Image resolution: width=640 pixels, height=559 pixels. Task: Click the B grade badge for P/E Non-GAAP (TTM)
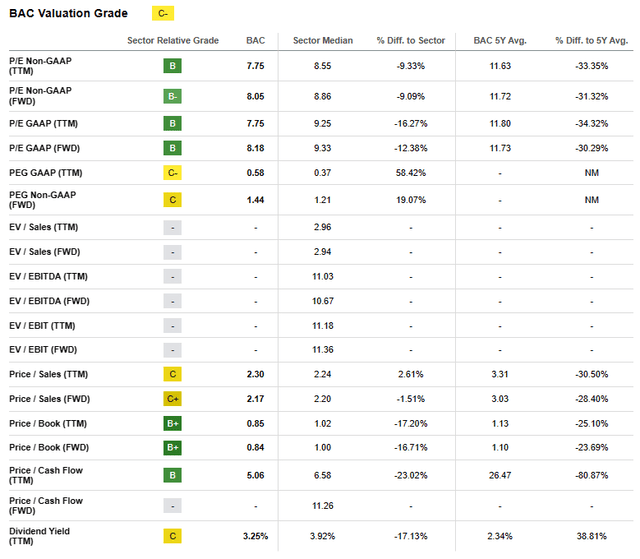pos(174,67)
